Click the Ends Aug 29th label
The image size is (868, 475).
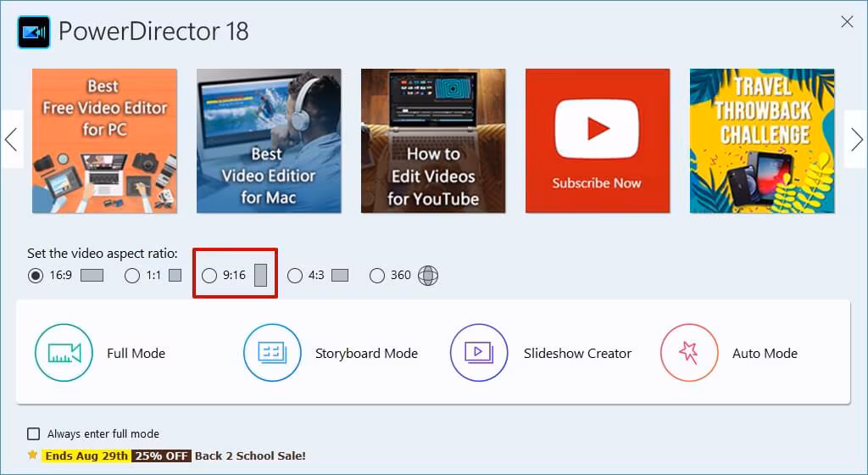pyautogui.click(x=86, y=455)
